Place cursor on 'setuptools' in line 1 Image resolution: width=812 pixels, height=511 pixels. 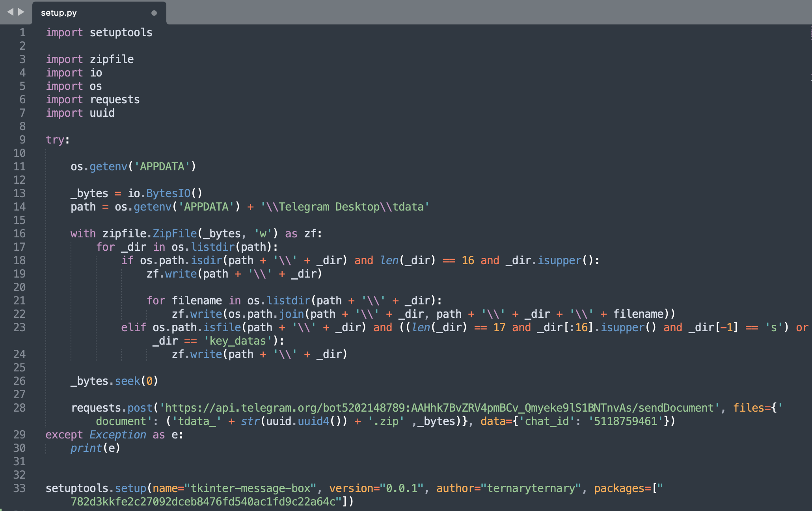click(121, 33)
